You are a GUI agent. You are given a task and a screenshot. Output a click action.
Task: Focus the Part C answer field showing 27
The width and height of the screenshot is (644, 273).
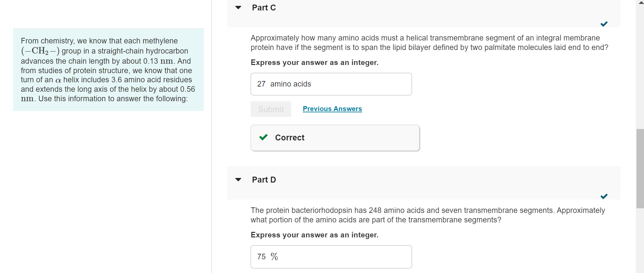point(331,84)
